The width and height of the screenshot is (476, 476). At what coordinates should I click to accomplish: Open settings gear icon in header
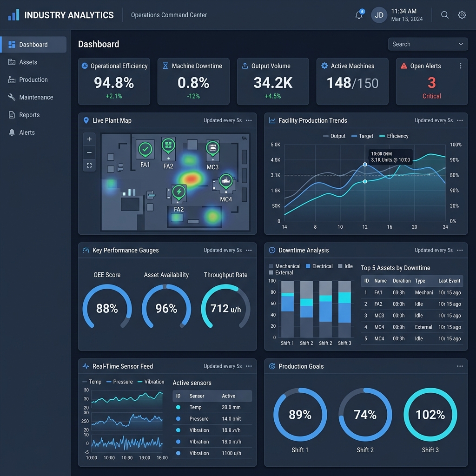click(x=462, y=15)
